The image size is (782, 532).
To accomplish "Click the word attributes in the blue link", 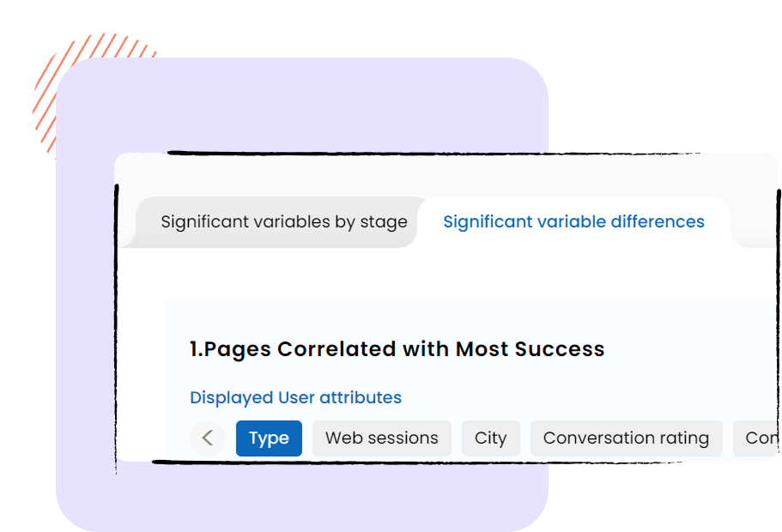I will tap(361, 397).
